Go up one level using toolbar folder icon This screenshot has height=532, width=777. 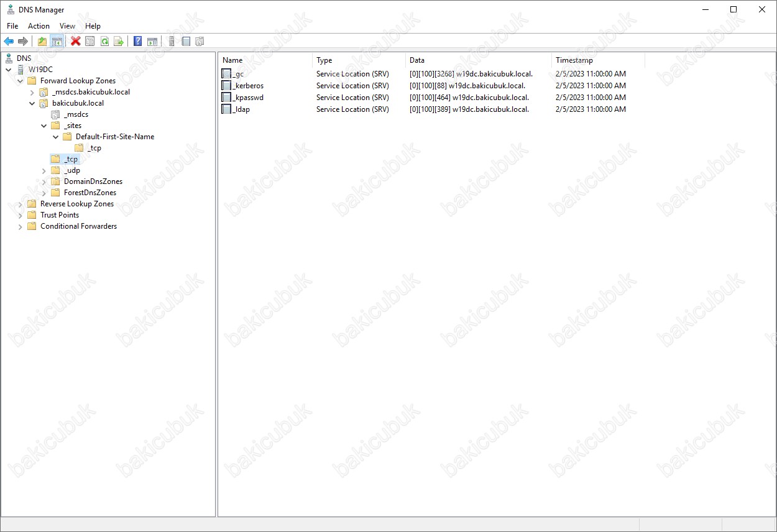click(x=42, y=42)
